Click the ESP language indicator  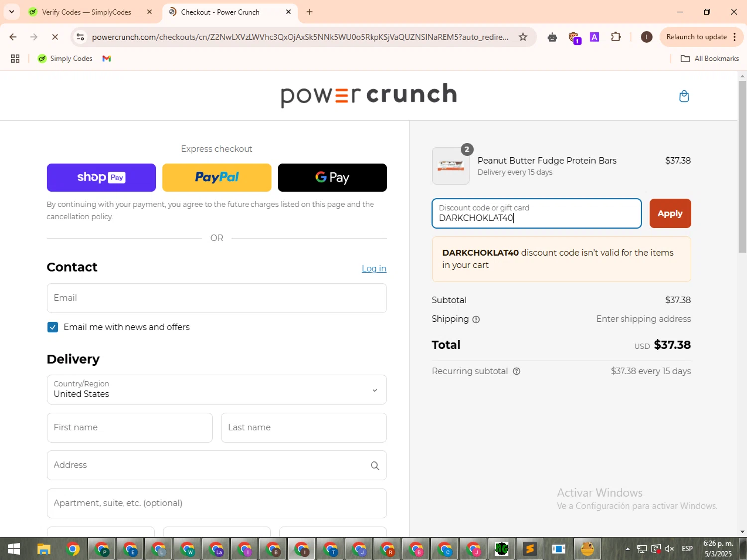pyautogui.click(x=687, y=549)
